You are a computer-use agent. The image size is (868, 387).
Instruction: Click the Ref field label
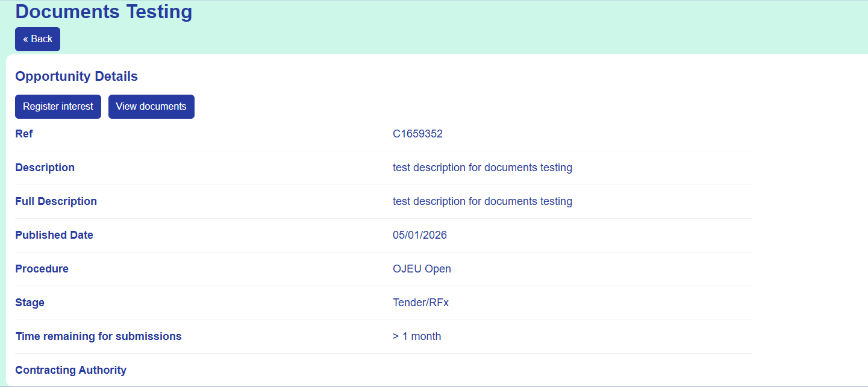pos(24,134)
